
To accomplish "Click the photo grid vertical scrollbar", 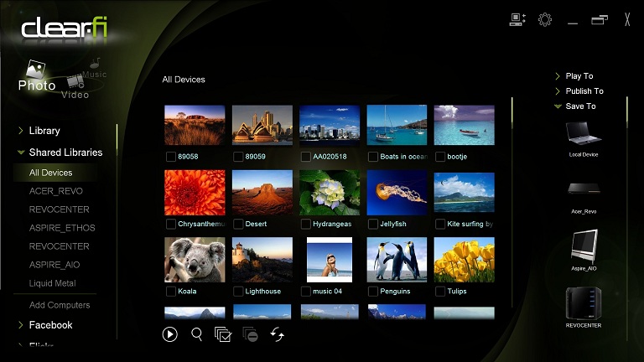I will pyautogui.click(x=512, y=202).
